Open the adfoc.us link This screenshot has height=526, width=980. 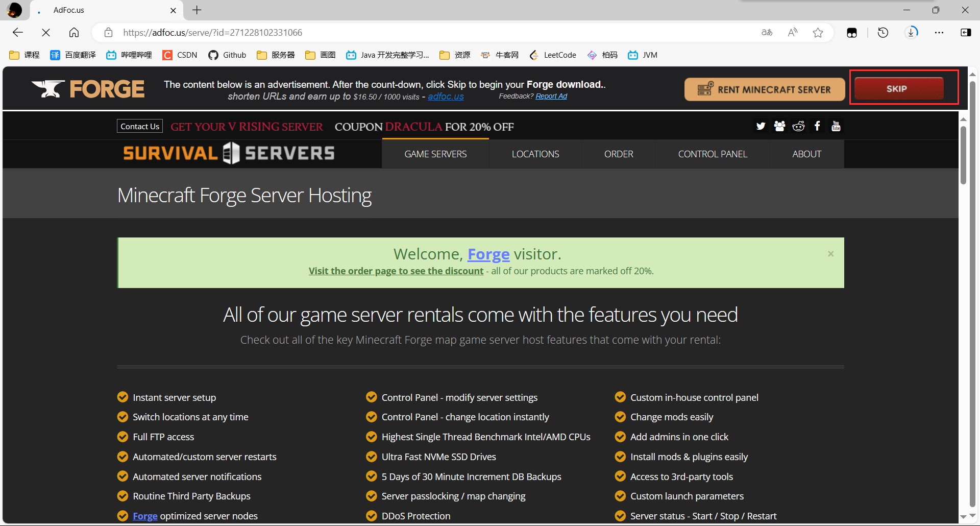coord(446,97)
